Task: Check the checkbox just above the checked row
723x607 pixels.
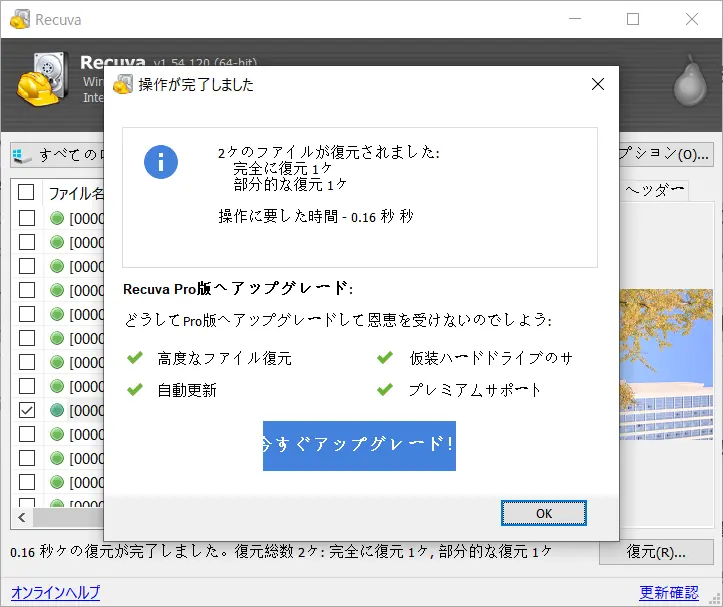Action: coord(27,386)
